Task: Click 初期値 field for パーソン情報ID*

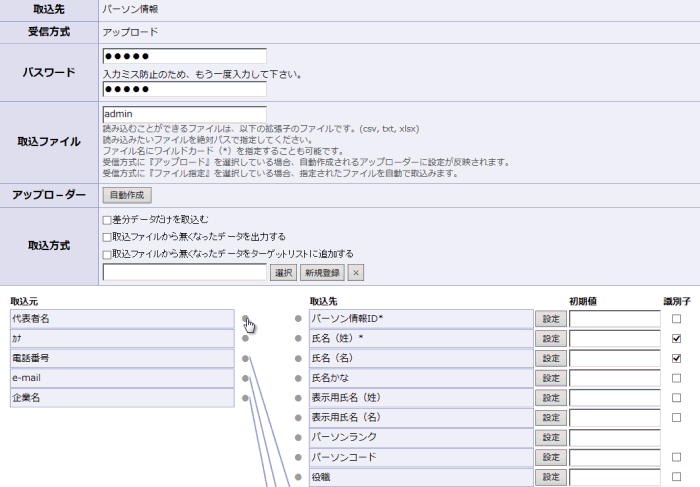Action: pos(615,319)
